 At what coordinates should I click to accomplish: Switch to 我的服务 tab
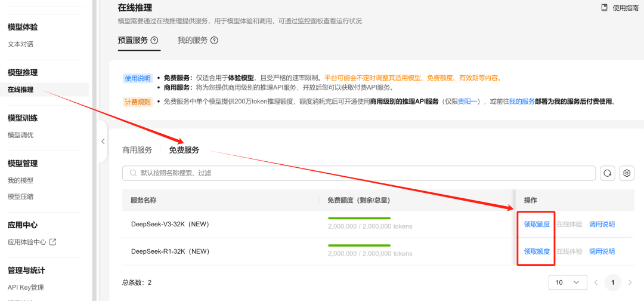tap(193, 40)
